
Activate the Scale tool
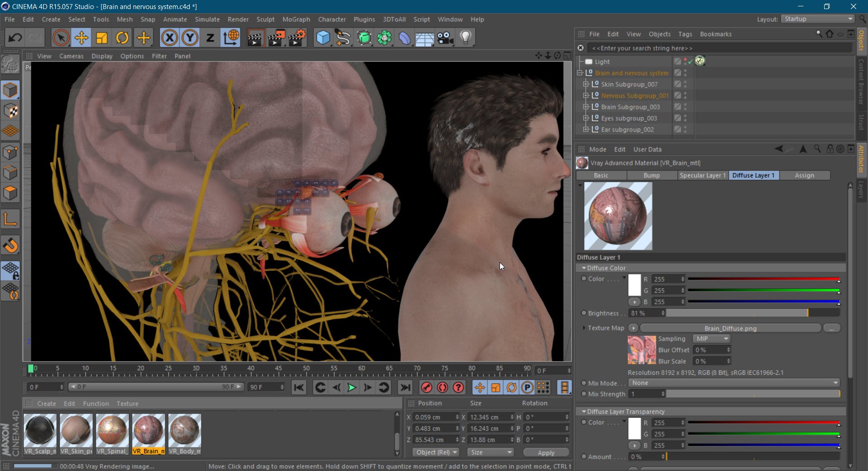coord(102,38)
